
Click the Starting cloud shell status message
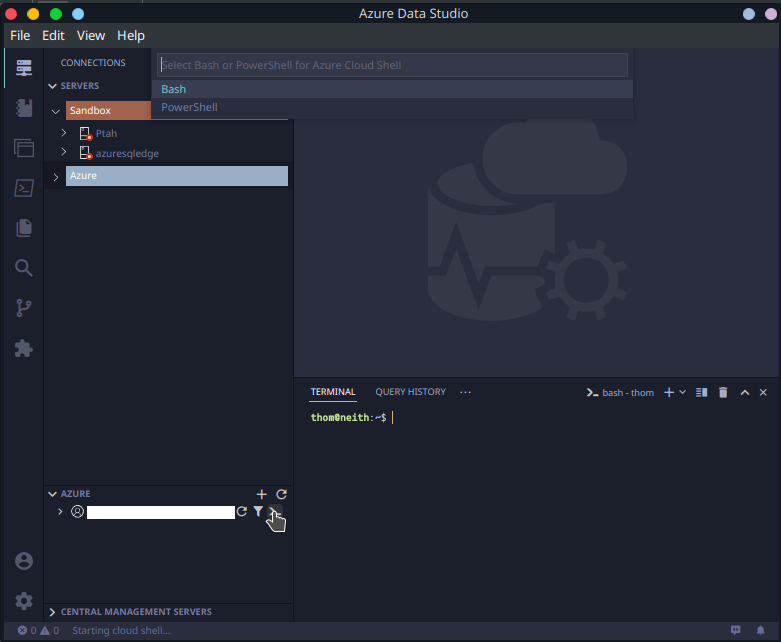121,631
